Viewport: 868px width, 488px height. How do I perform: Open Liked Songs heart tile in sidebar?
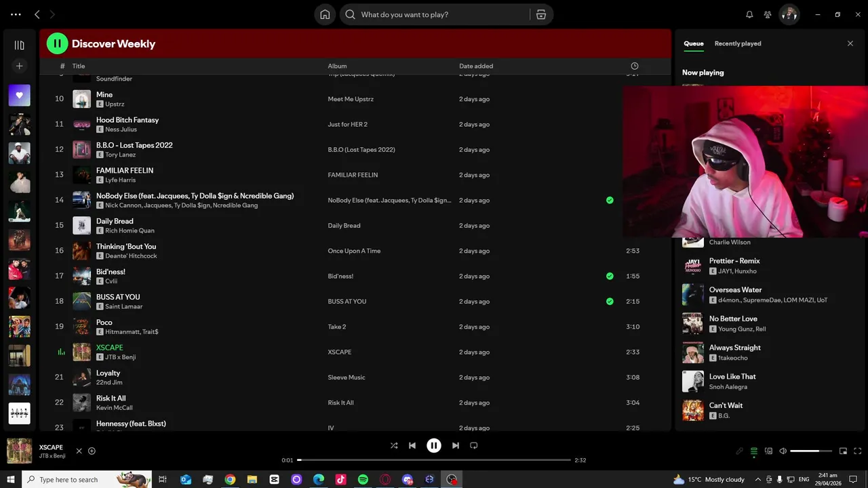click(x=19, y=96)
